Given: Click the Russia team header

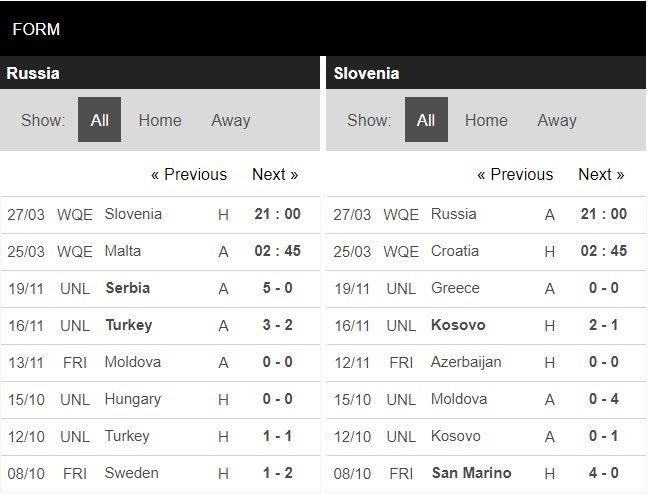Looking at the screenshot, I should coord(33,73).
